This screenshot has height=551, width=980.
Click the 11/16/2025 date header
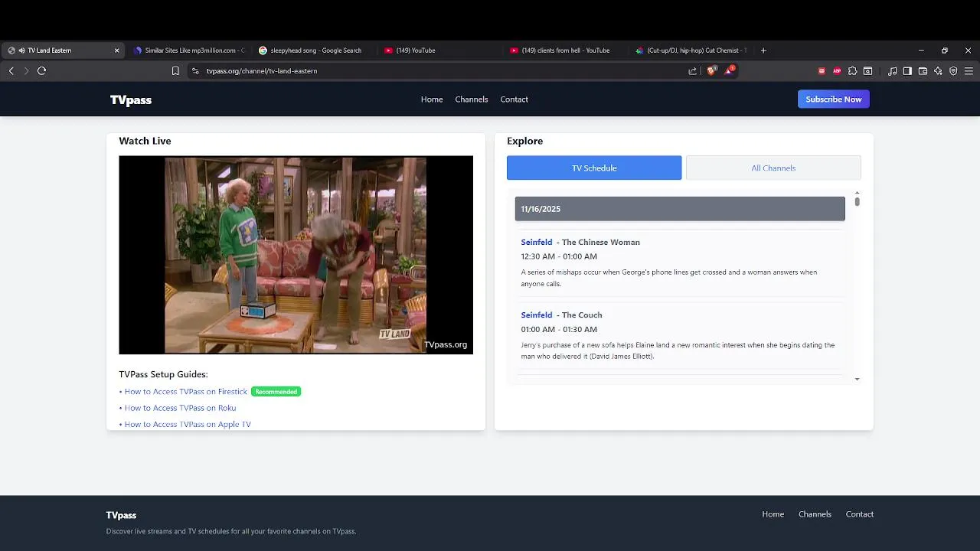pos(680,209)
